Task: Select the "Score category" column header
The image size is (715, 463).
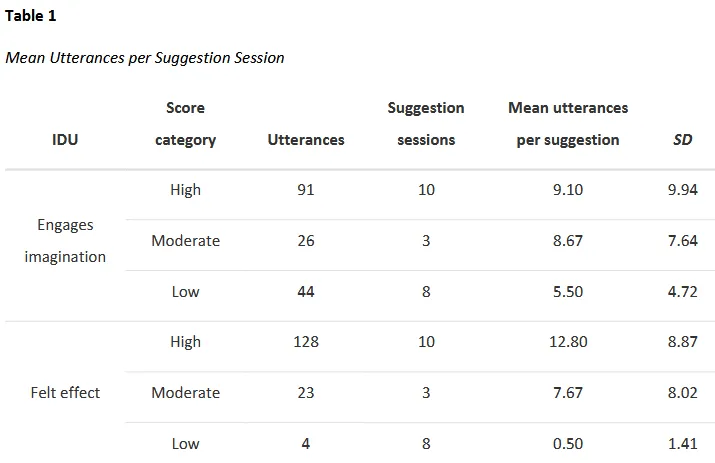Action: pyautogui.click(x=185, y=124)
